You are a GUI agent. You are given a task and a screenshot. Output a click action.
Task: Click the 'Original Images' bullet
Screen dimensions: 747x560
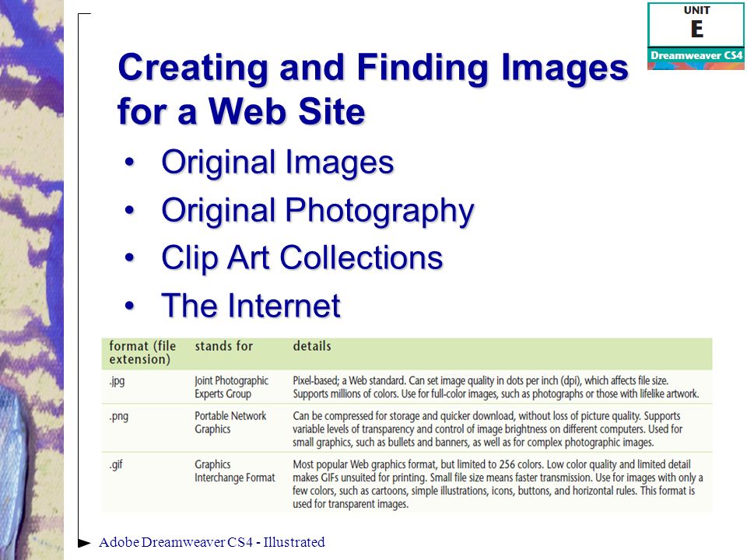278,163
